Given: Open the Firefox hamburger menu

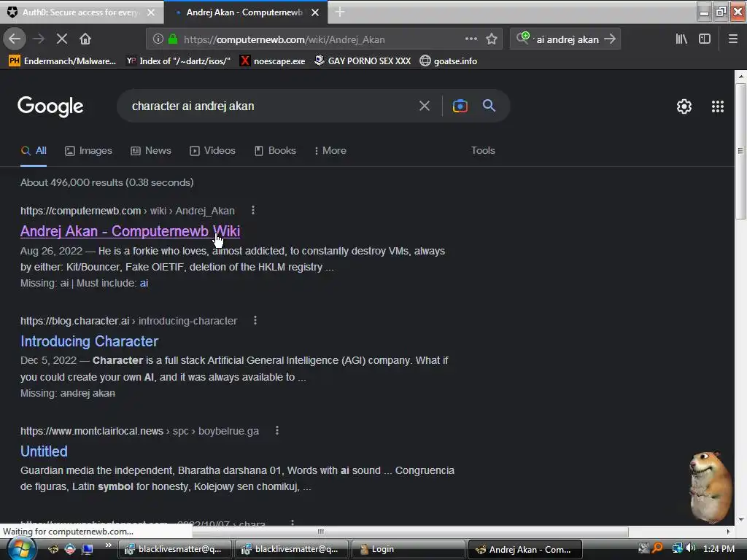Looking at the screenshot, I should coord(732,39).
